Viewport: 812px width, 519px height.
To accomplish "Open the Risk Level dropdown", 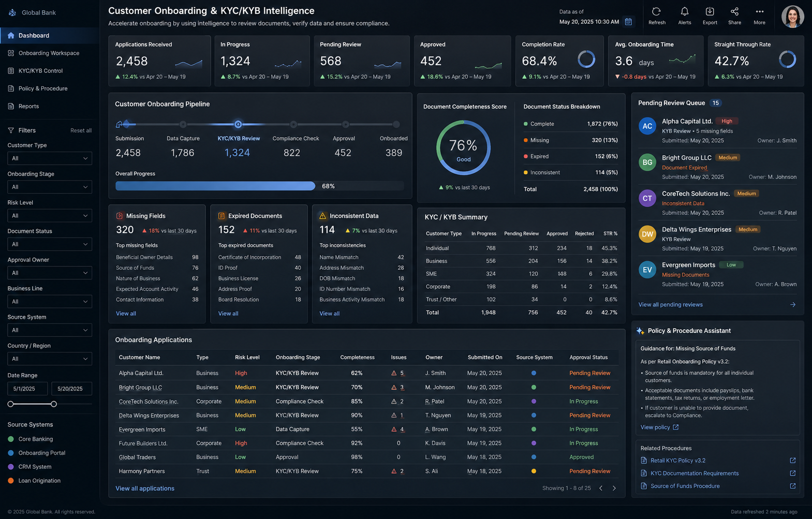I will click(x=50, y=216).
